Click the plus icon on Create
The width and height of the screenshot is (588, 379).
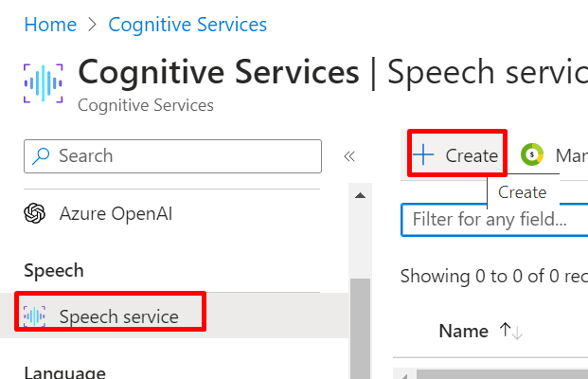coord(423,154)
